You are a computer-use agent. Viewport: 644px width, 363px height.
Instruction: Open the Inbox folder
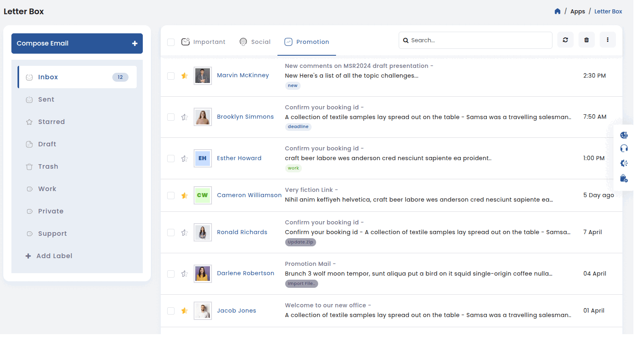[x=77, y=77]
